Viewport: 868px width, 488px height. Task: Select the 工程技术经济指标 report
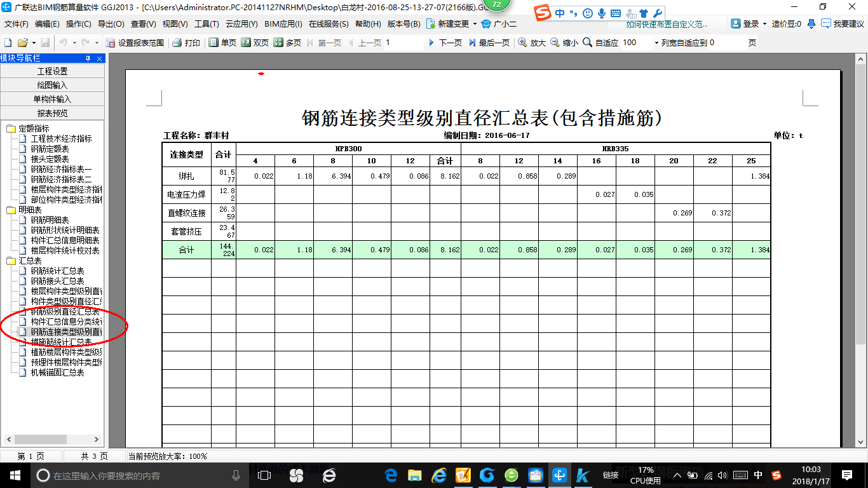(61, 139)
